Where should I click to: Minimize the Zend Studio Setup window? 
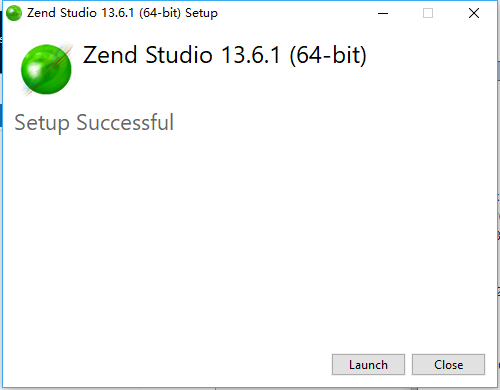coord(383,13)
